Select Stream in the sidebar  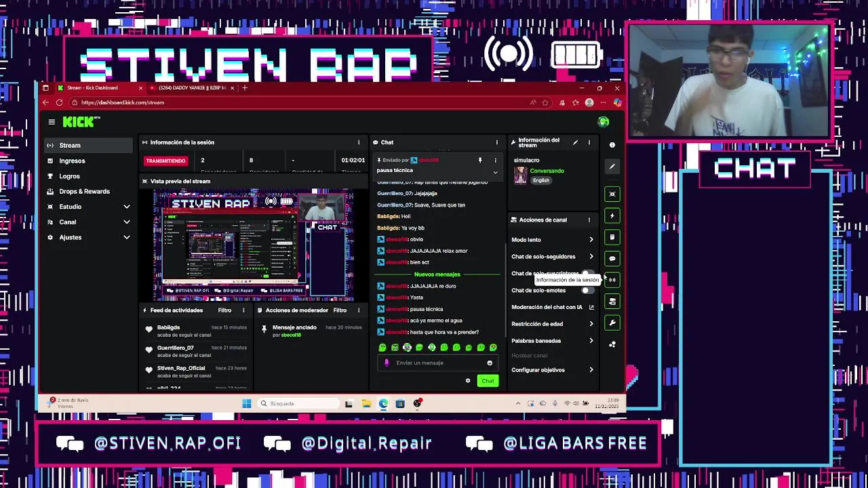pyautogui.click(x=89, y=145)
